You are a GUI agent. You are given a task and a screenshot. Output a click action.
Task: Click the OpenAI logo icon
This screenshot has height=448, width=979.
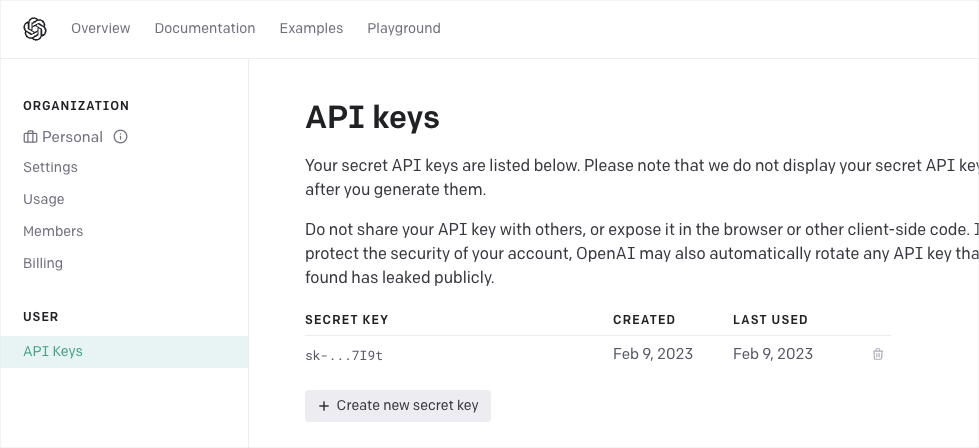click(35, 29)
